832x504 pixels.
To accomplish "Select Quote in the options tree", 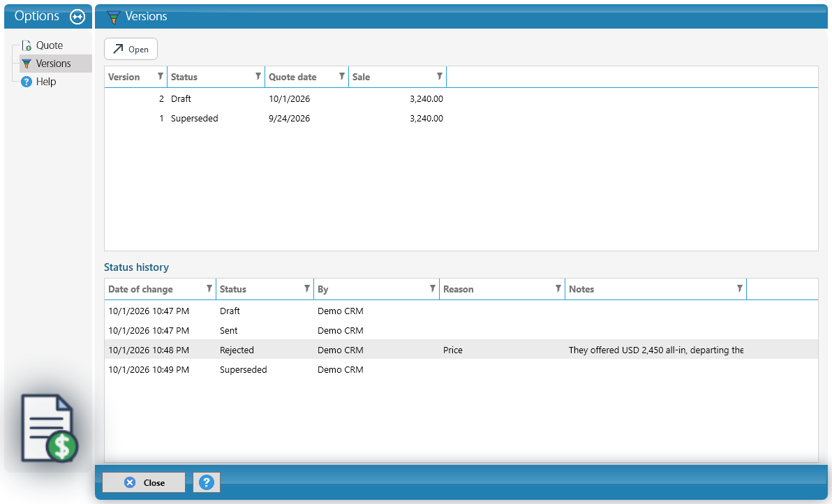I will (50, 45).
